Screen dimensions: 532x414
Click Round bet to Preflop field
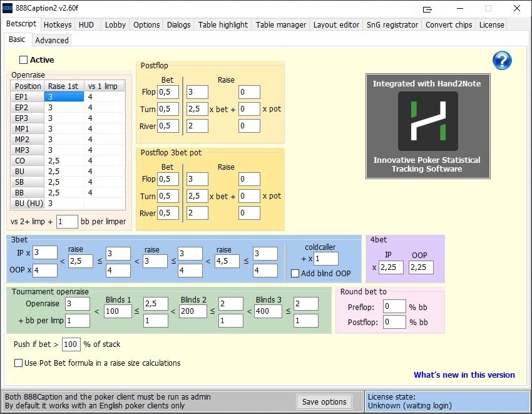394,307
